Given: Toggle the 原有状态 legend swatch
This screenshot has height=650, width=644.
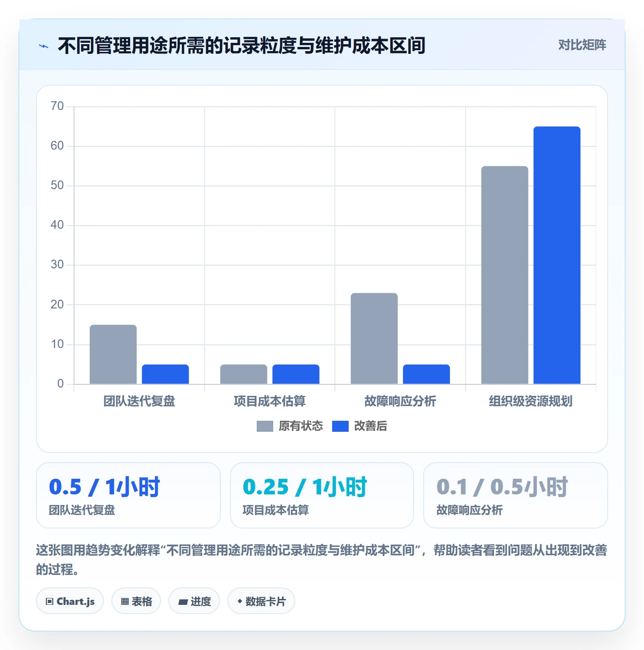Looking at the screenshot, I should point(264,426).
